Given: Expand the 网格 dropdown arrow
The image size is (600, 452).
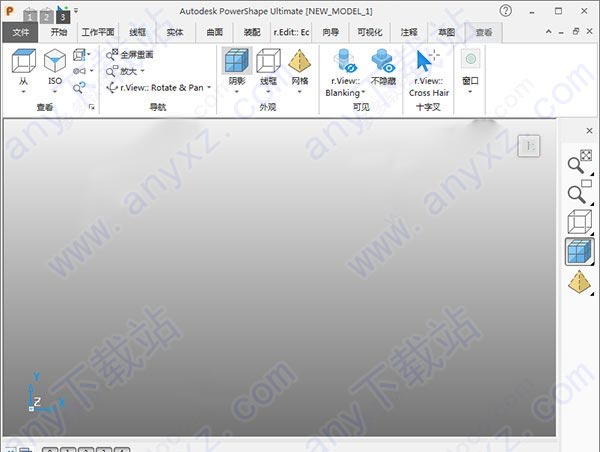Looking at the screenshot, I should [x=299, y=91].
